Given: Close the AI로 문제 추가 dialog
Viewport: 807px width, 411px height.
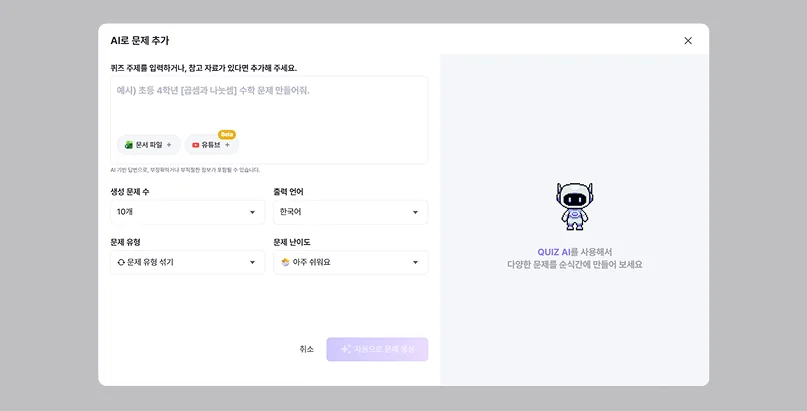Looking at the screenshot, I should (x=688, y=41).
